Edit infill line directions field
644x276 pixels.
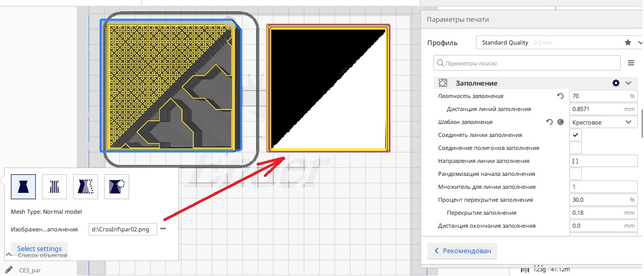coord(603,161)
